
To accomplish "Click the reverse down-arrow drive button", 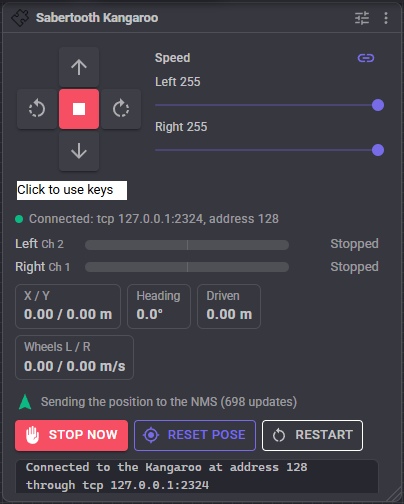I will tap(79, 151).
